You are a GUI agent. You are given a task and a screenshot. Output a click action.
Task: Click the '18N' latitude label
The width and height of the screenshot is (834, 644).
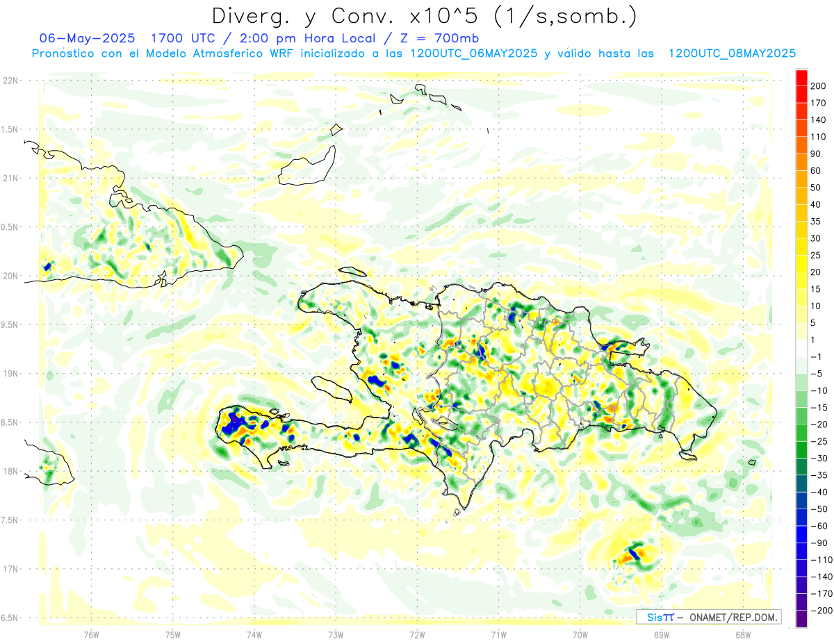point(10,471)
